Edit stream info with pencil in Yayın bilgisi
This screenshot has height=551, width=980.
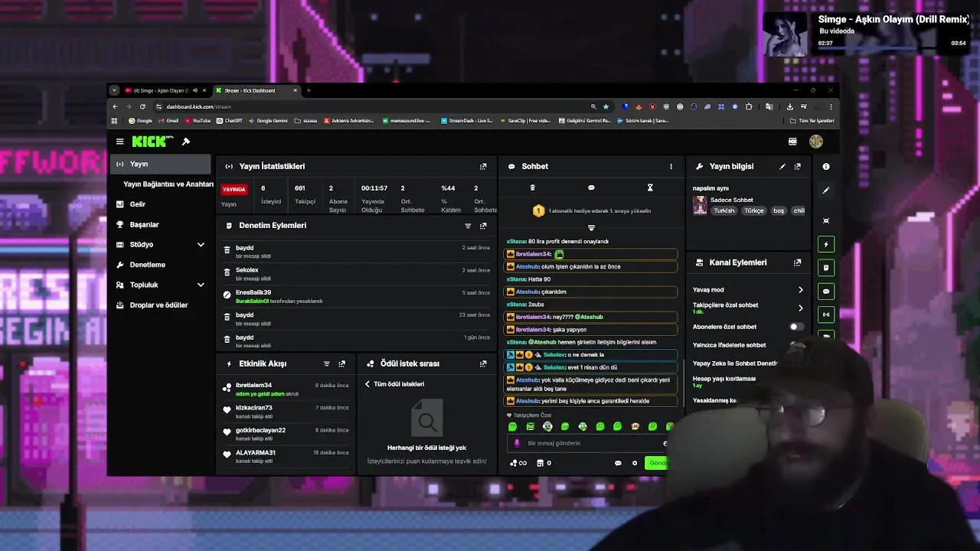click(782, 166)
